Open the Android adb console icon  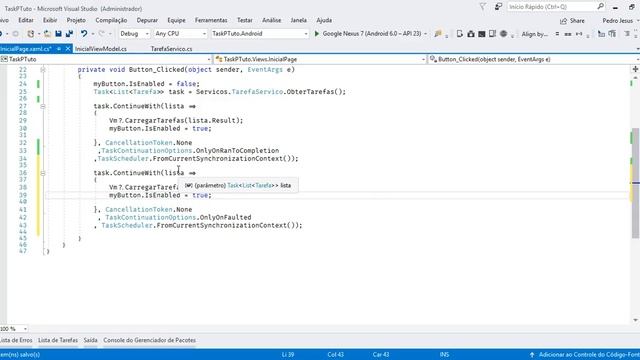[x=482, y=34]
